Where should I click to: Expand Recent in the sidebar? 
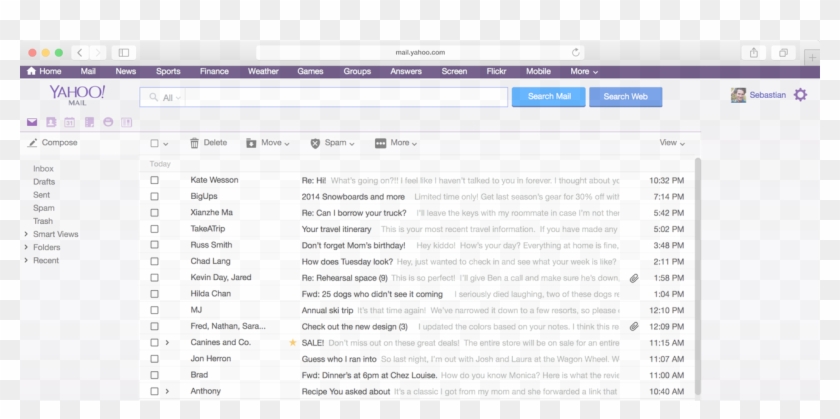click(x=26, y=260)
